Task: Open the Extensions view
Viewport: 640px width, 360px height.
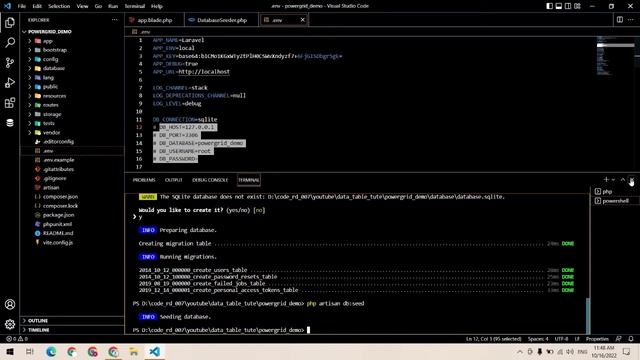Action: (x=10, y=102)
